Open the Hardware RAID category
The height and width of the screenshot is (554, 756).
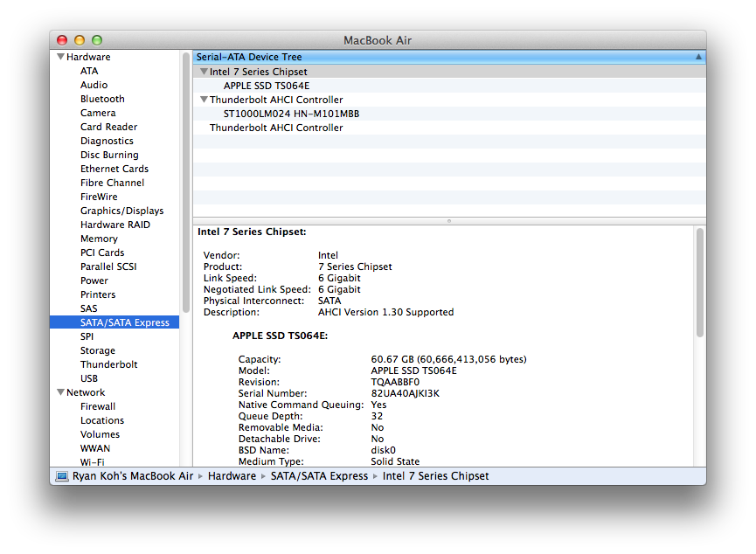point(115,225)
